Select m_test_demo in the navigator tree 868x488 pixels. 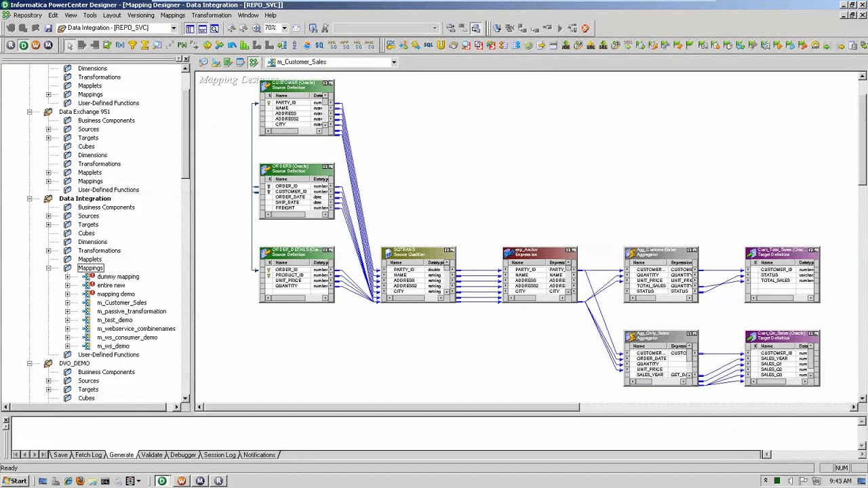click(114, 320)
